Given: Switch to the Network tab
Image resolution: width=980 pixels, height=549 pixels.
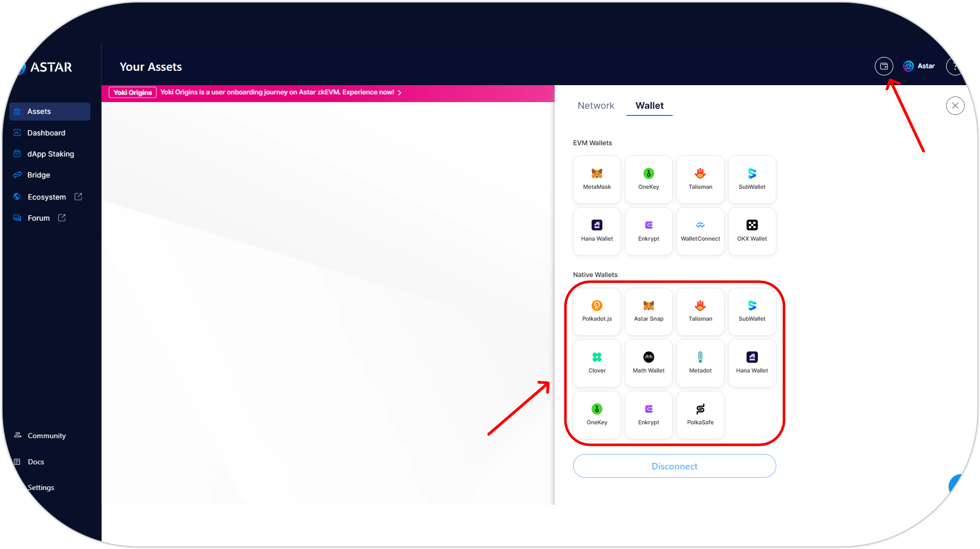Looking at the screenshot, I should [596, 106].
